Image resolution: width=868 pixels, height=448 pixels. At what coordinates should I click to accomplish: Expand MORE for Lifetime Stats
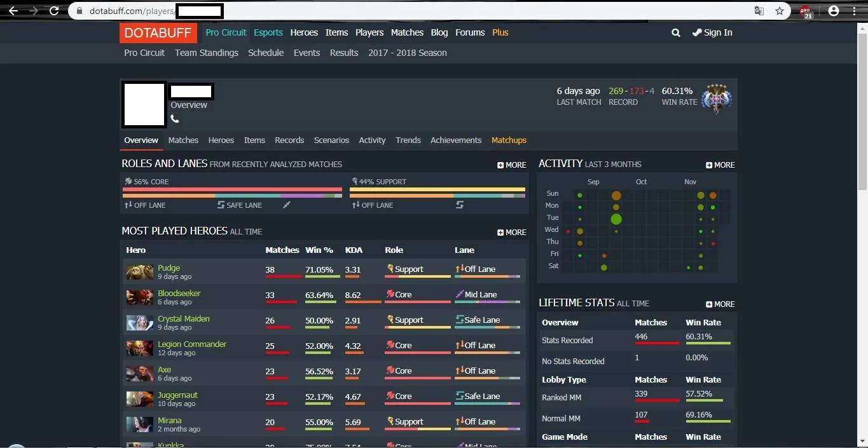coord(720,304)
